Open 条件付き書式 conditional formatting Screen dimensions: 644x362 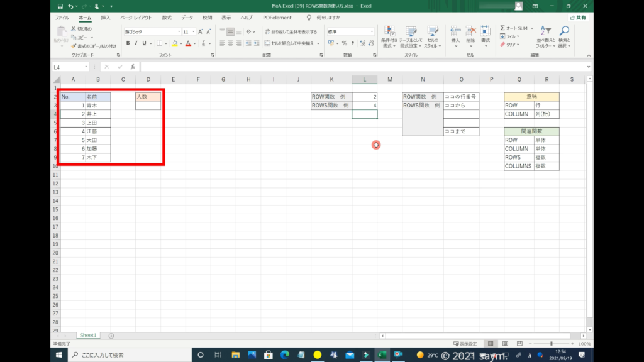tap(390, 37)
